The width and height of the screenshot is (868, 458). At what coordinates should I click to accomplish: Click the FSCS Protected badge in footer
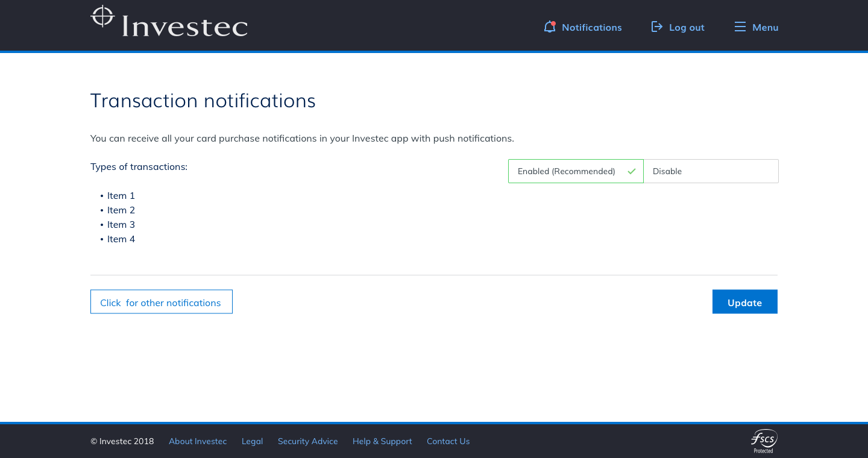click(x=763, y=441)
